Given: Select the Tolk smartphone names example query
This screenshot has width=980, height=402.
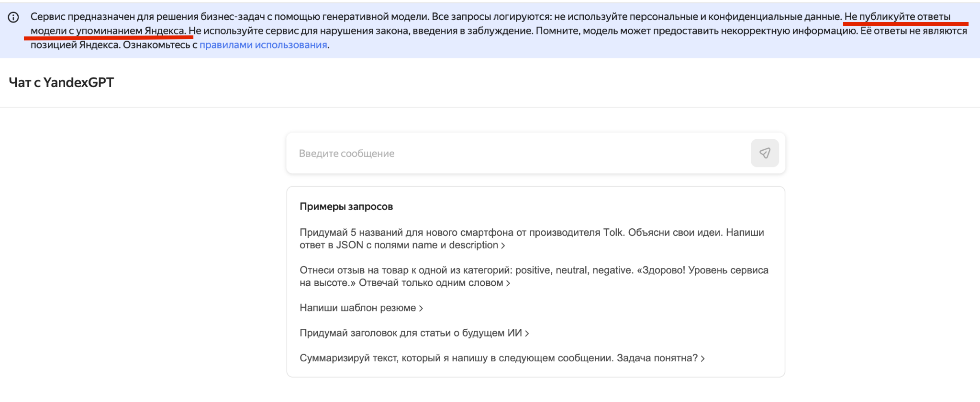Looking at the screenshot, I should [x=532, y=239].
